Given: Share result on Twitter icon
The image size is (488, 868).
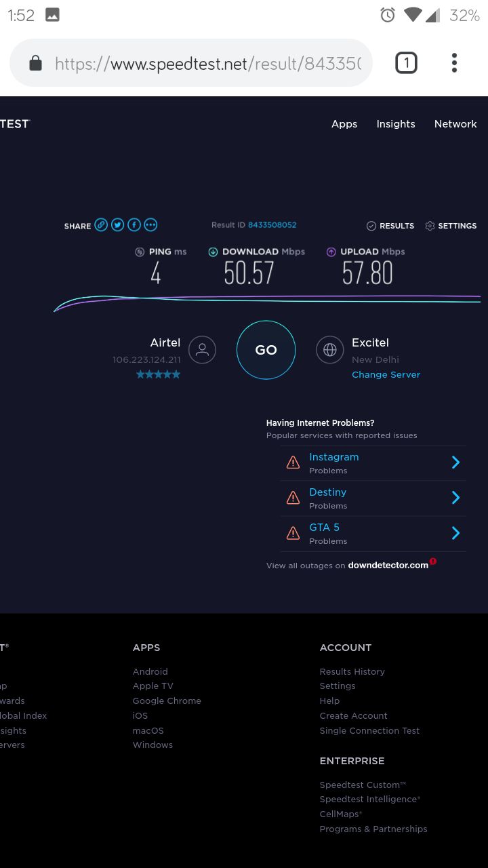Looking at the screenshot, I should click(118, 225).
